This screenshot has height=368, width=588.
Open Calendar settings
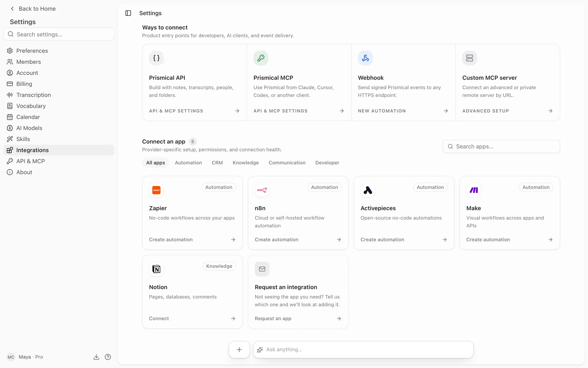pos(59,117)
